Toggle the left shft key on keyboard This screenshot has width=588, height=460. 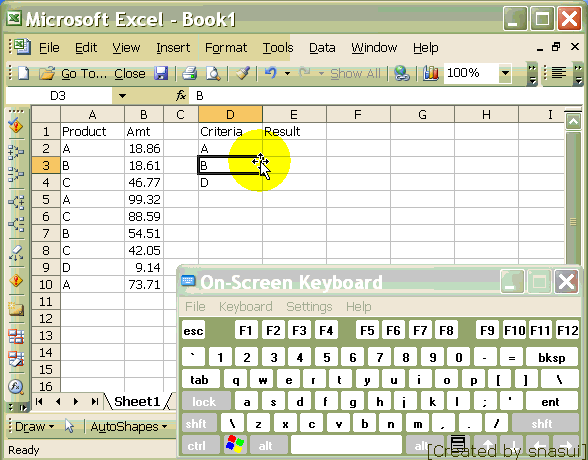pos(199,424)
